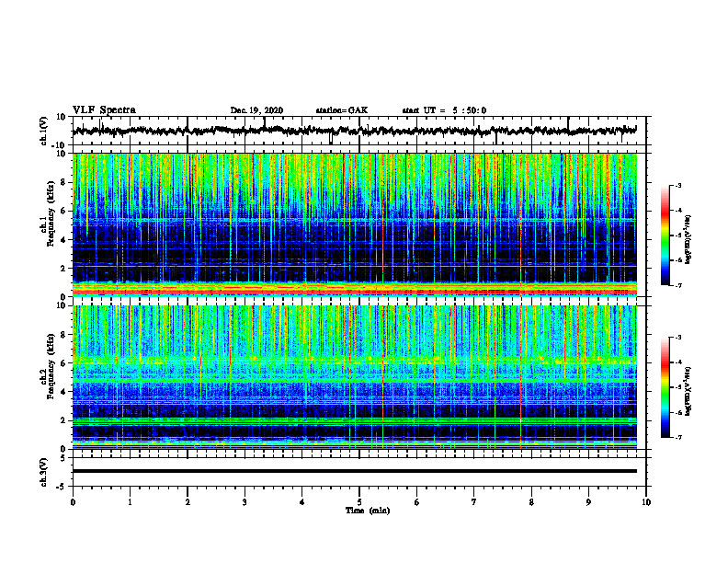Screen dimensions: 728x563
Task: Click the "5" time axis tick label
Action: click(359, 502)
